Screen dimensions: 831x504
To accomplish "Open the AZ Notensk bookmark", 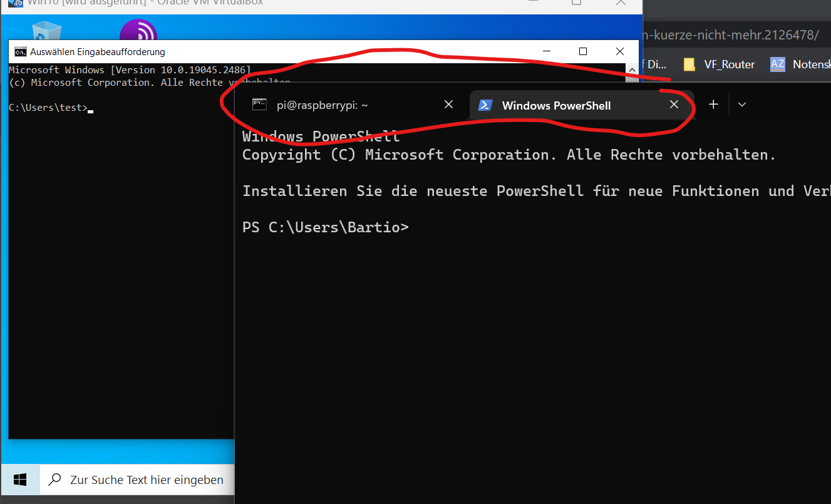I will tap(800, 64).
